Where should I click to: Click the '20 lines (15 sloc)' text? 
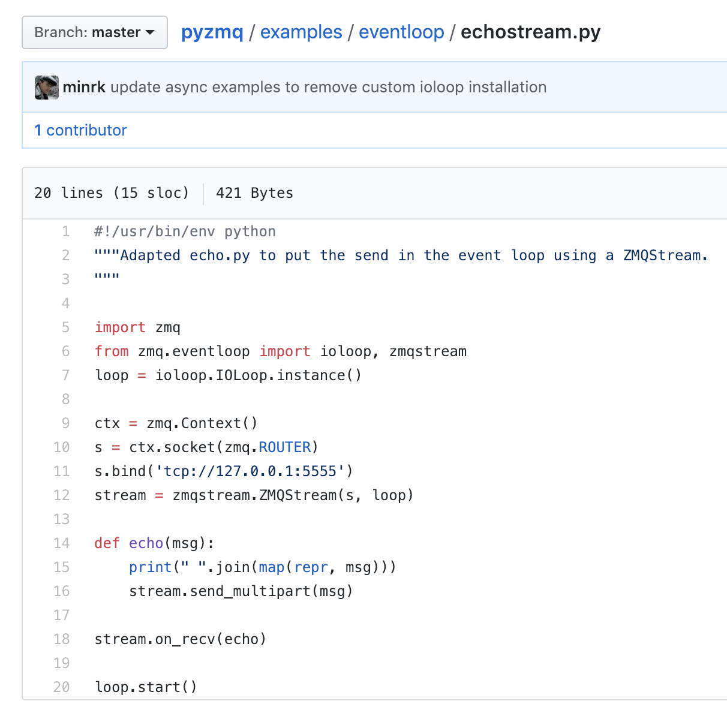(x=112, y=193)
